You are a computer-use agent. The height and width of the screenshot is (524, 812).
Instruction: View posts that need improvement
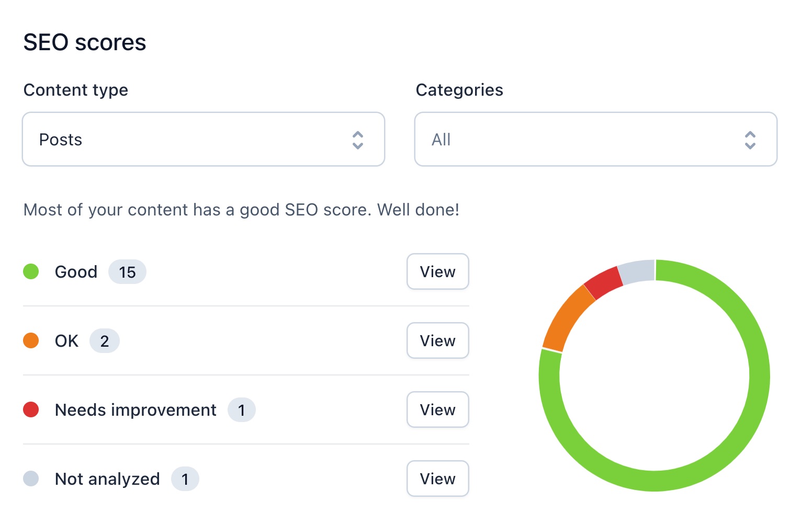point(437,409)
